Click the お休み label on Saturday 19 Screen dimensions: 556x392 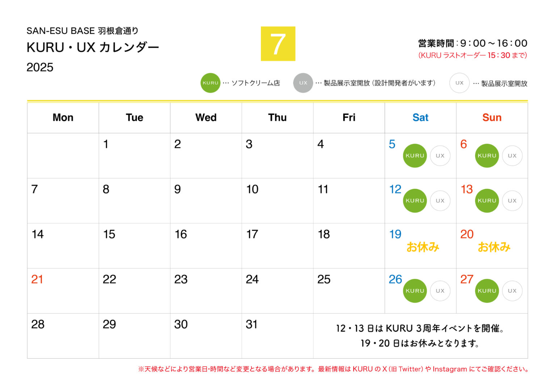tap(423, 247)
